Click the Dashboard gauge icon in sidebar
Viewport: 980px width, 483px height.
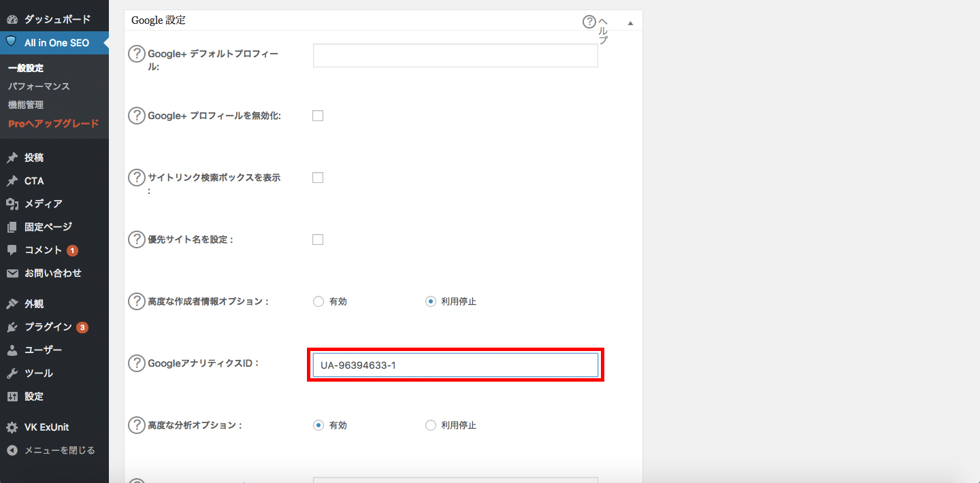[12, 20]
